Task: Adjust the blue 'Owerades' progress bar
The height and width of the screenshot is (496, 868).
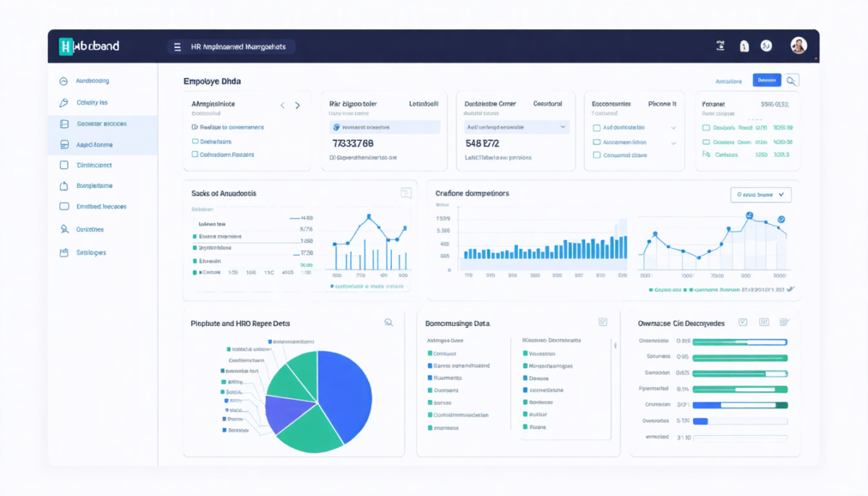Action: coord(740,421)
